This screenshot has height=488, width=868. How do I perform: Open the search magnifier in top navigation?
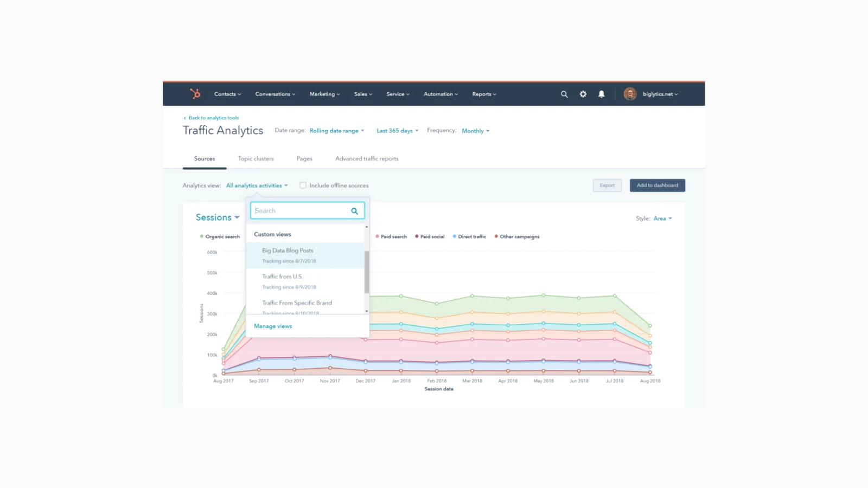(564, 94)
